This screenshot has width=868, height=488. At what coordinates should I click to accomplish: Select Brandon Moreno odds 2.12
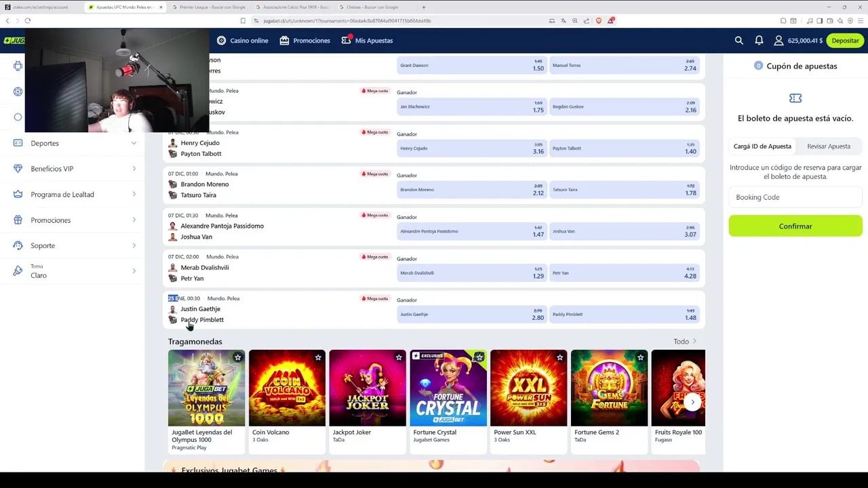pos(472,190)
